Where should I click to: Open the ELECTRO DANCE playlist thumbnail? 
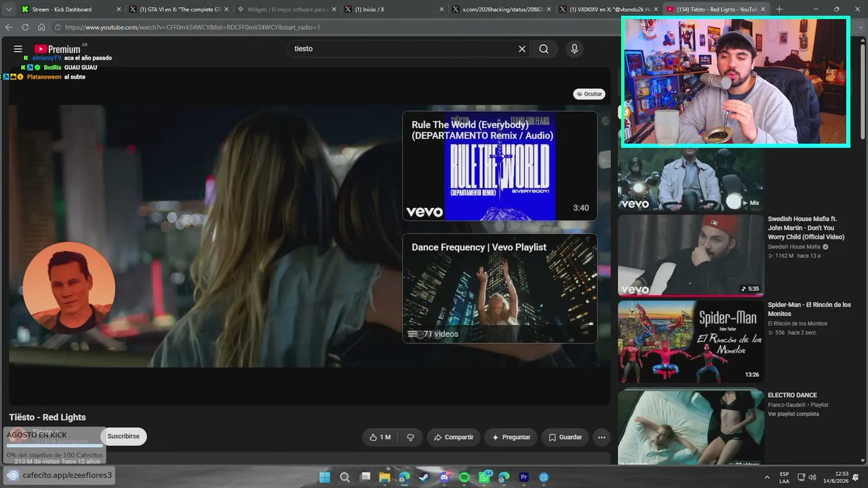(x=690, y=427)
